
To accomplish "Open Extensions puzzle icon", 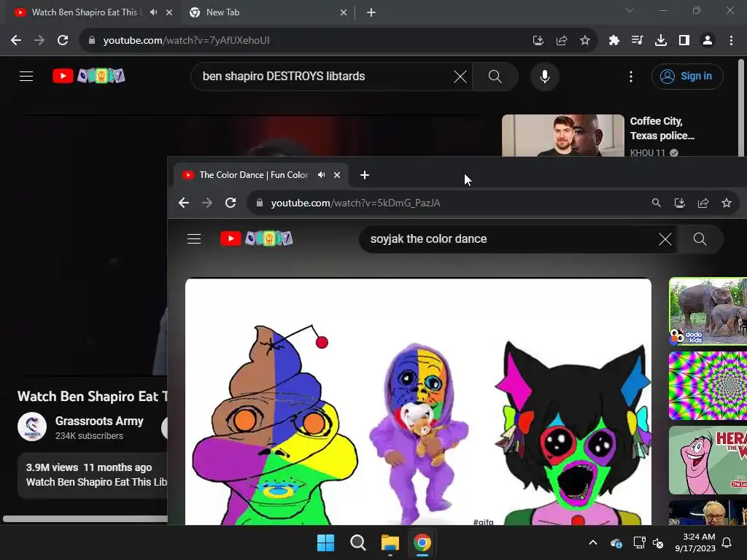I will pyautogui.click(x=614, y=41).
